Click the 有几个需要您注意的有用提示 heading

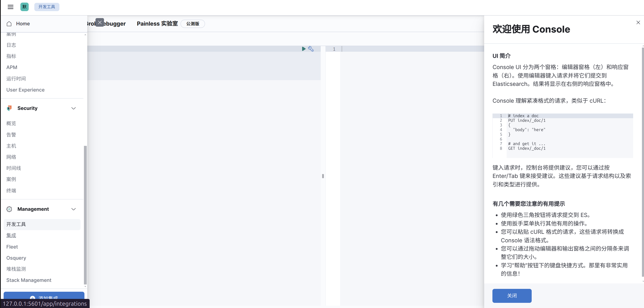(x=529, y=204)
